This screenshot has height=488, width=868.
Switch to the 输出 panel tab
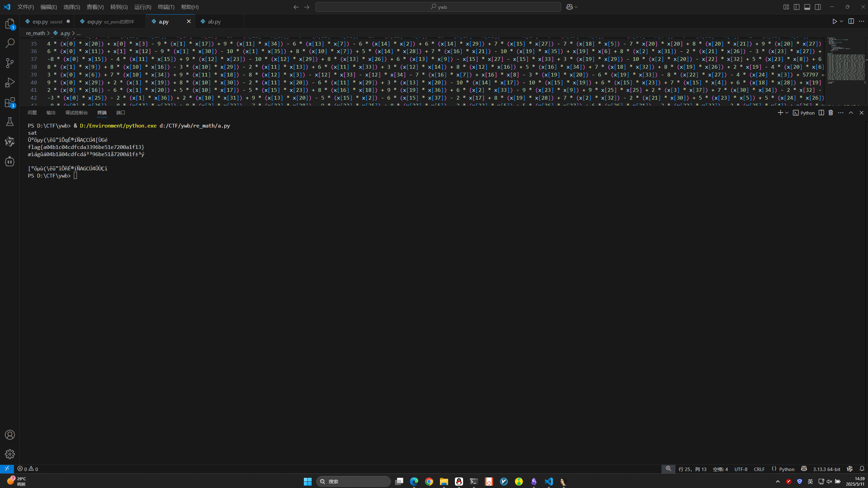51,113
